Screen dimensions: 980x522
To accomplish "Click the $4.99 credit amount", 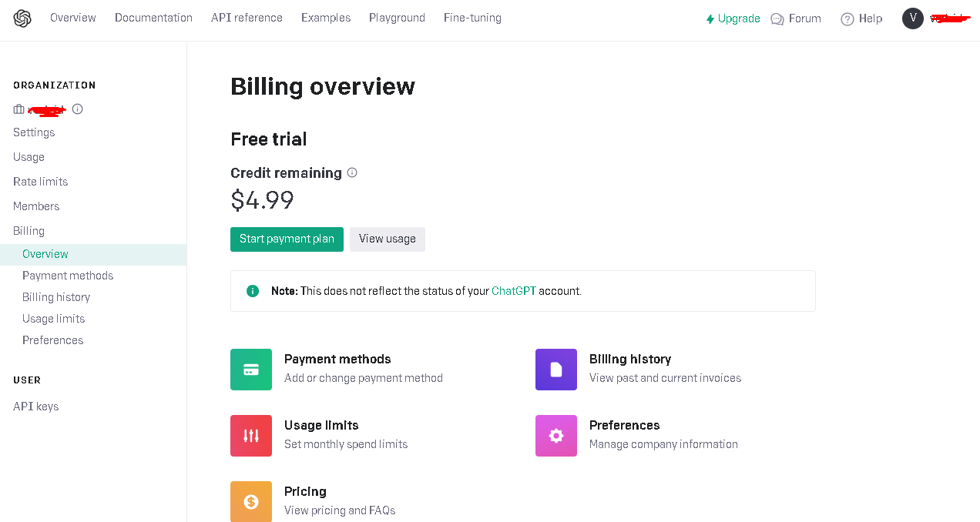I will tap(262, 200).
